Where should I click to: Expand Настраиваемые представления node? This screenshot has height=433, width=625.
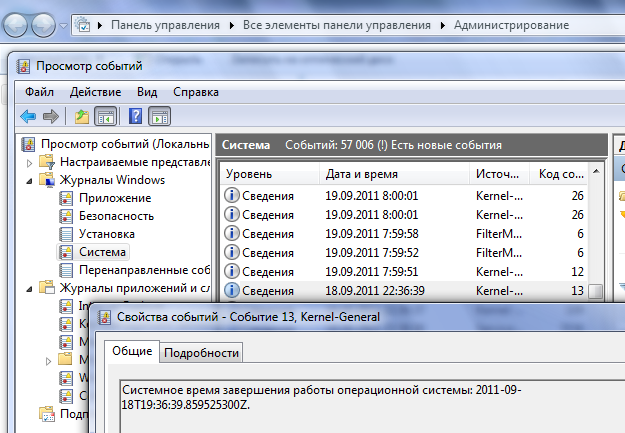coord(28,162)
